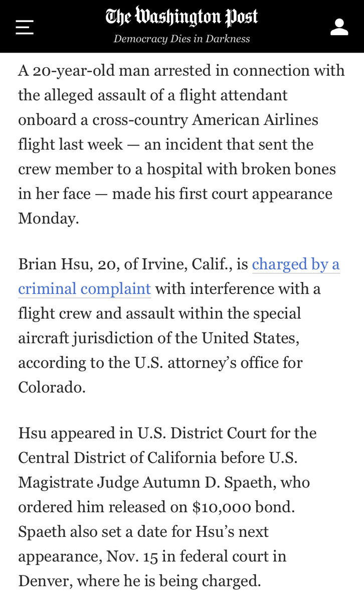This screenshot has width=364, height=602.
Task: Click the 'charged by a' link text
Action: click(296, 264)
